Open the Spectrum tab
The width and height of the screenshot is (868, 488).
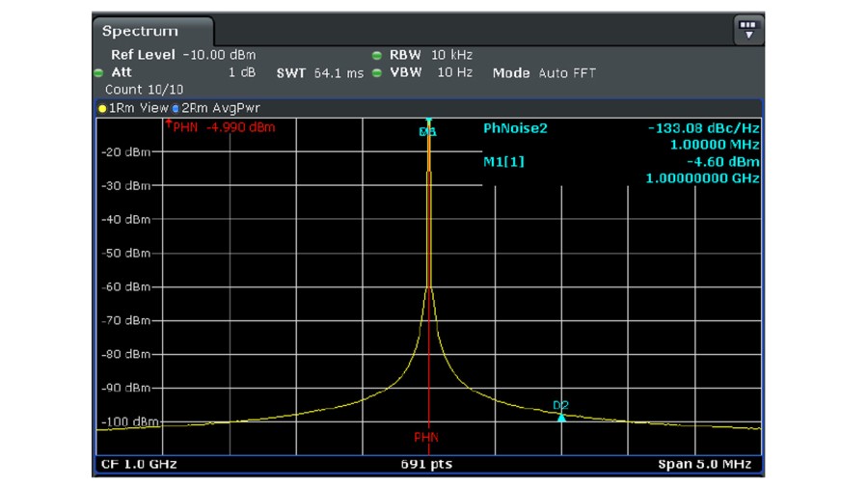click(152, 31)
